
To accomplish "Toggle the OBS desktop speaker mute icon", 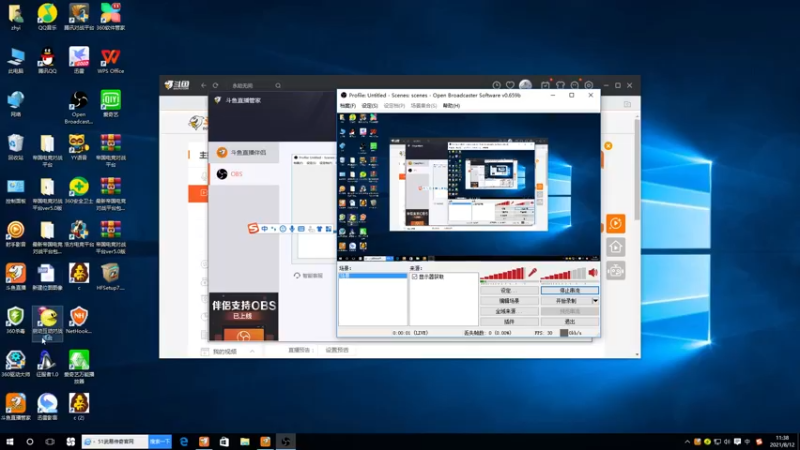I will pyautogui.click(x=593, y=273).
